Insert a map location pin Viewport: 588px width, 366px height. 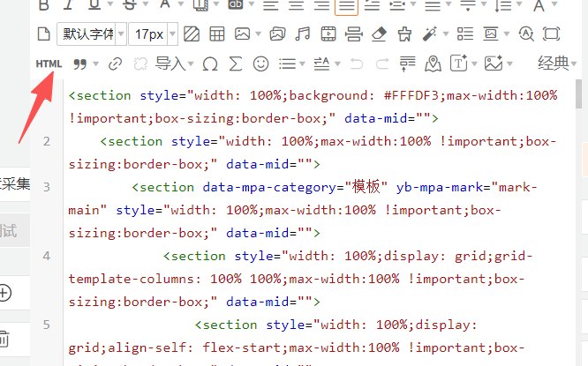tap(433, 63)
